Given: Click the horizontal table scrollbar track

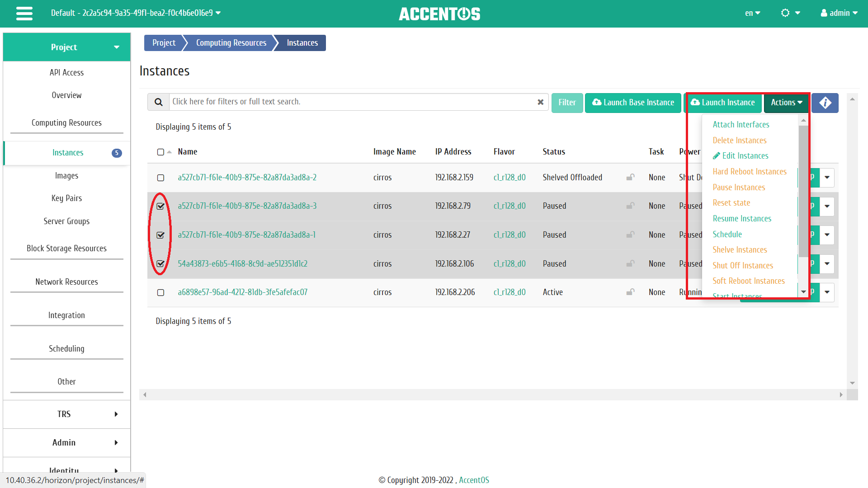Looking at the screenshot, I should 493,394.
